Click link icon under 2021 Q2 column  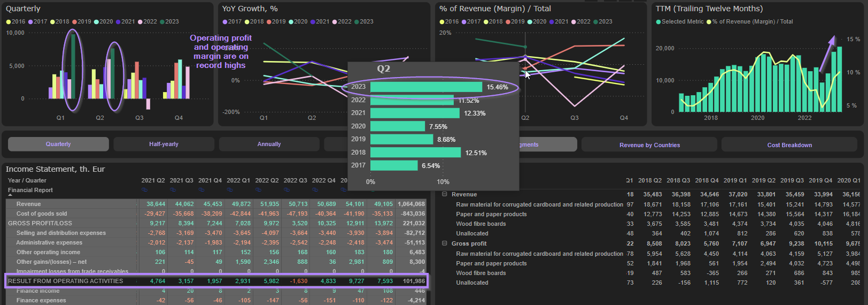pos(144,190)
